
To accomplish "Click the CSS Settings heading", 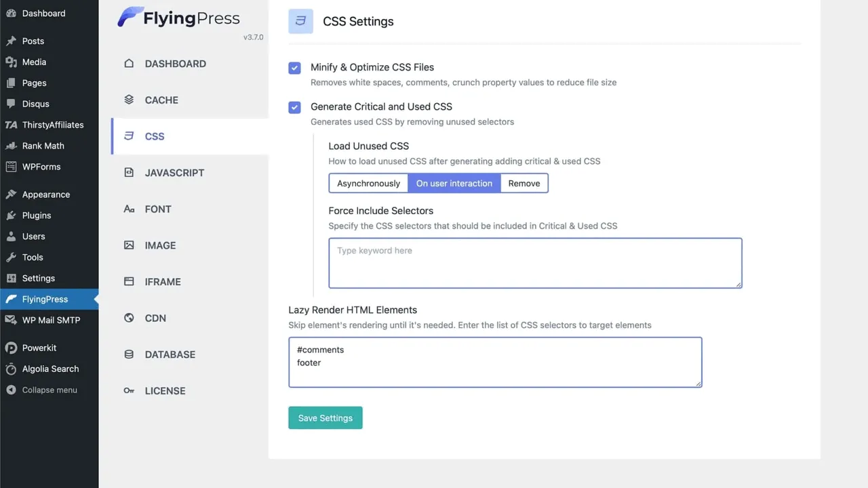I will point(358,22).
